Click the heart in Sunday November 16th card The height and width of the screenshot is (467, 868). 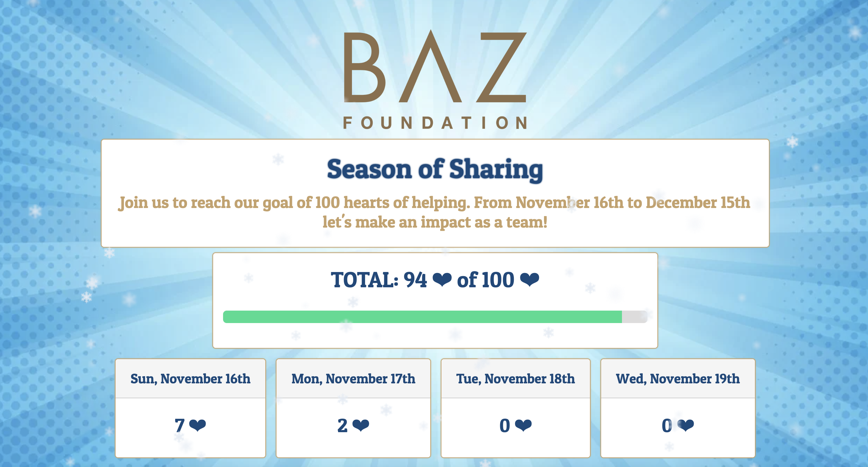pos(198,425)
